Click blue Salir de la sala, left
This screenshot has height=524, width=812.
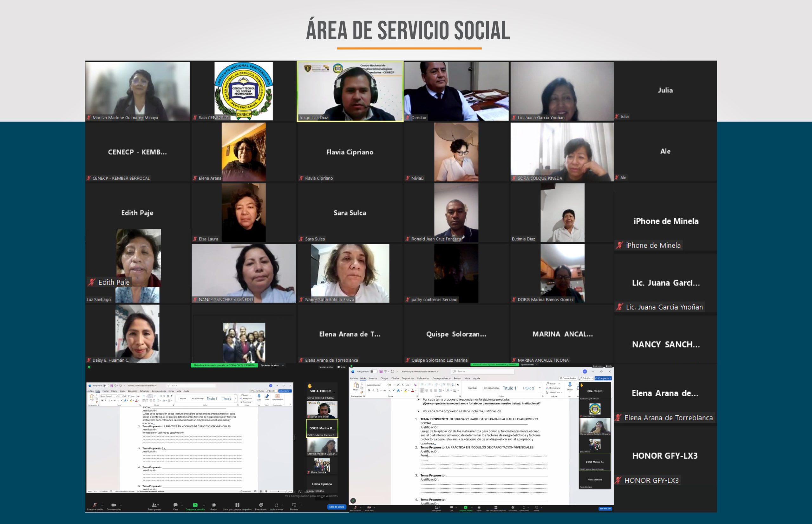pos(337,507)
